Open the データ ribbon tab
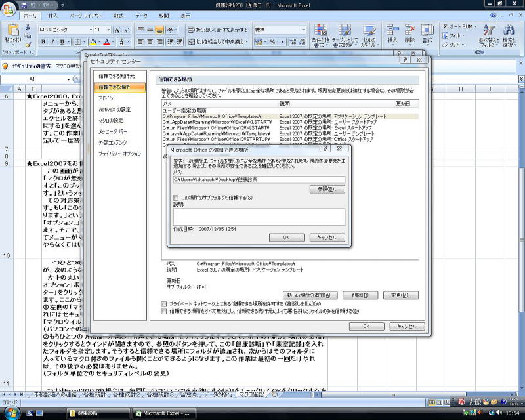525x420 pixels. (x=141, y=16)
